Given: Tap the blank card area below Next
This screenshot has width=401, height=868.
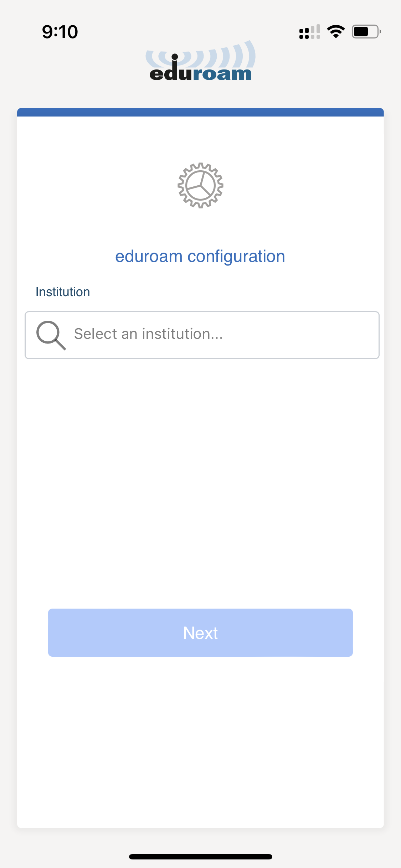Looking at the screenshot, I should pos(200,741).
